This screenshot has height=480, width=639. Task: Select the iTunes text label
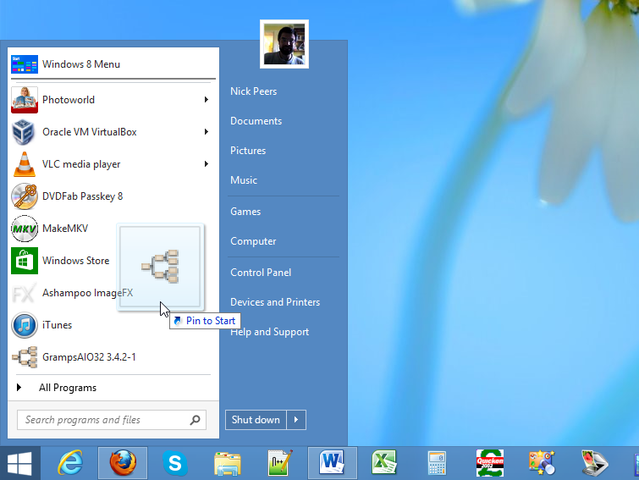[x=57, y=325]
